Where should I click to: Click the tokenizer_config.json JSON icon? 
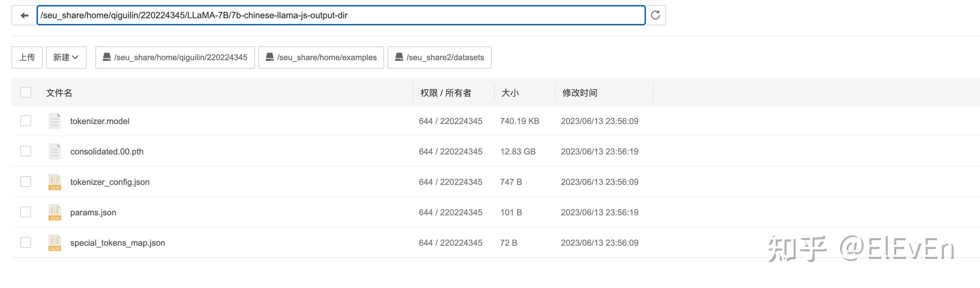pos(55,182)
